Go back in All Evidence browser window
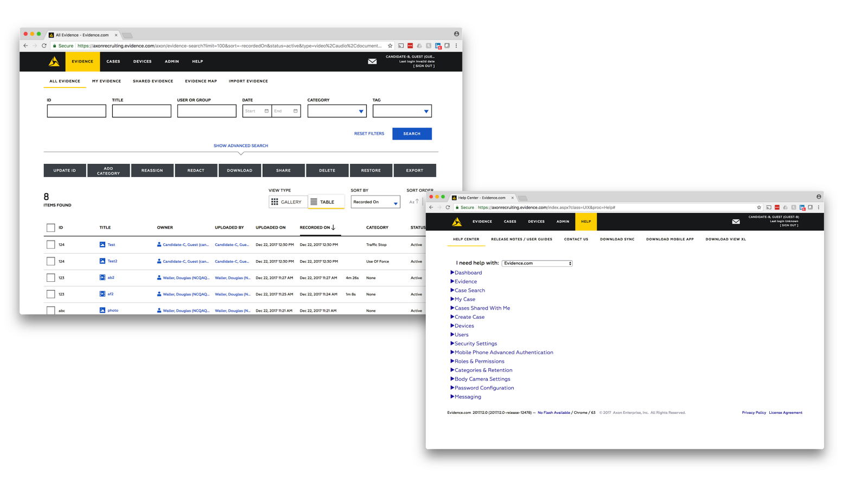The height and width of the screenshot is (486, 868). coord(25,46)
